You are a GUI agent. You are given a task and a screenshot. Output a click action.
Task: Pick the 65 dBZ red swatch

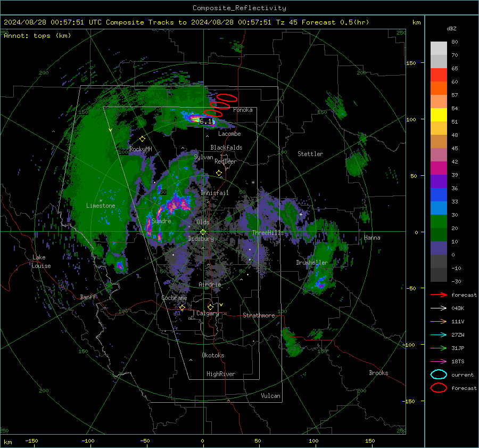pos(439,75)
